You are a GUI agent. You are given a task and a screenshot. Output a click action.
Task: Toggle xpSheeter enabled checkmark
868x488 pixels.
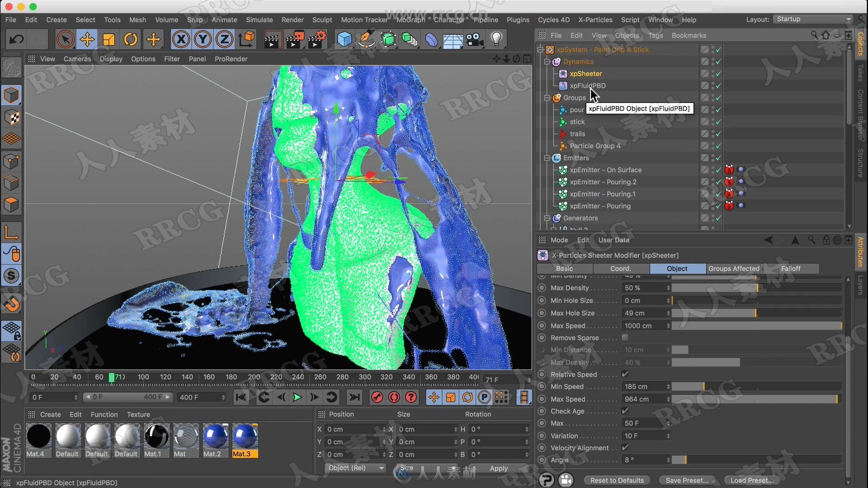718,73
